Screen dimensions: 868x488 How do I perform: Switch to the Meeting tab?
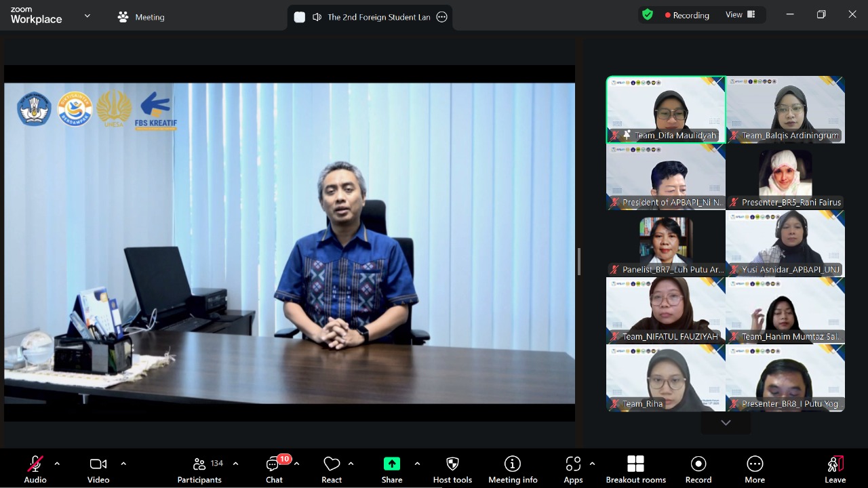[x=141, y=17]
